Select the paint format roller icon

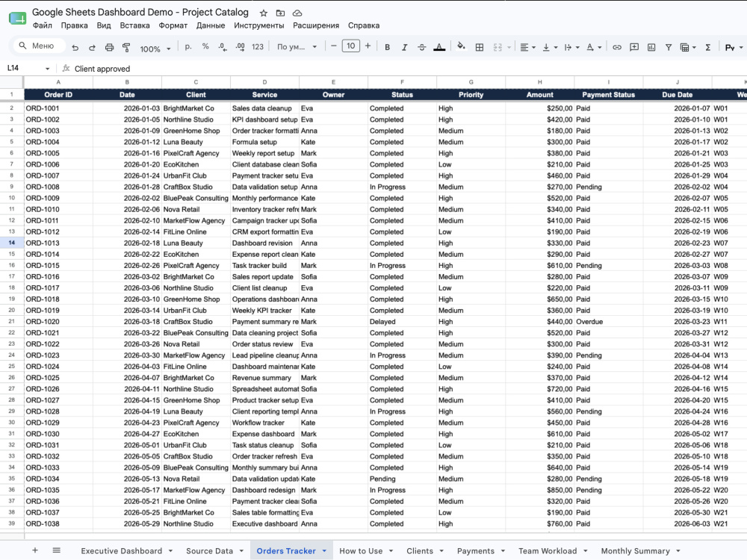click(x=126, y=47)
